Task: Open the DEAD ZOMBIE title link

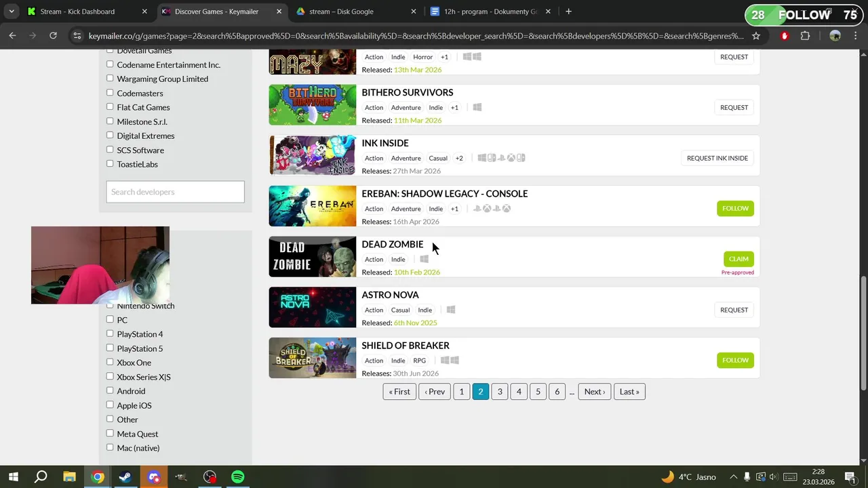Action: click(x=392, y=244)
